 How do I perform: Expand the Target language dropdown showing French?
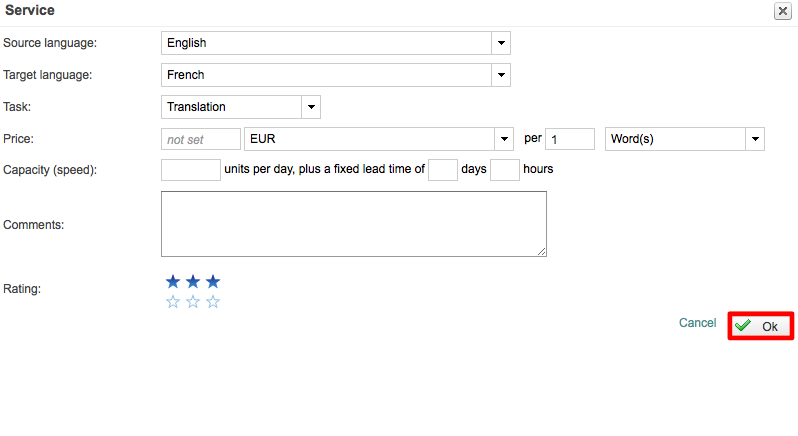point(501,75)
